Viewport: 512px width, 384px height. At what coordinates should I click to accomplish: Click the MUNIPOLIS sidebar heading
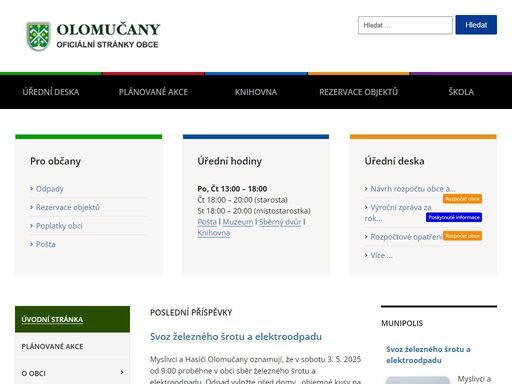click(x=402, y=323)
